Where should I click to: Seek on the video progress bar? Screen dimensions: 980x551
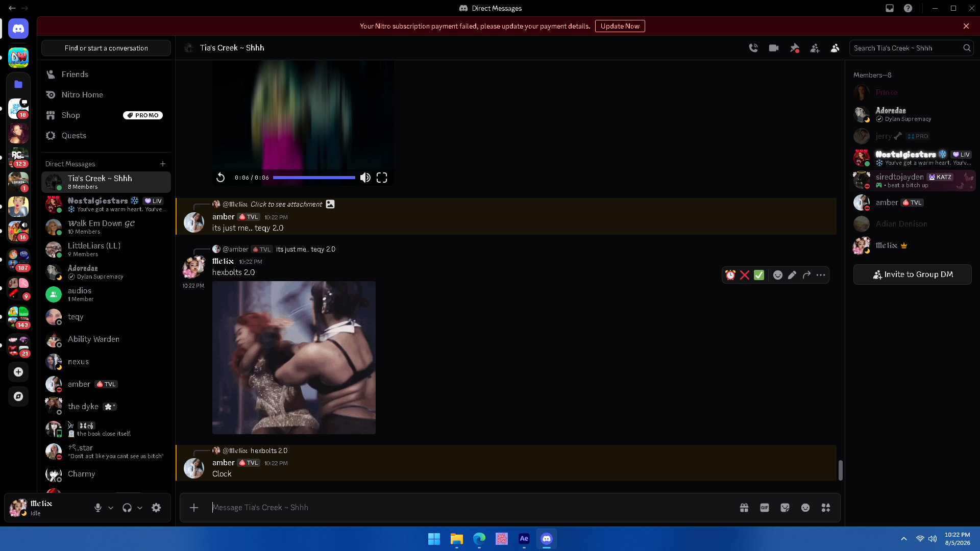tap(314, 178)
